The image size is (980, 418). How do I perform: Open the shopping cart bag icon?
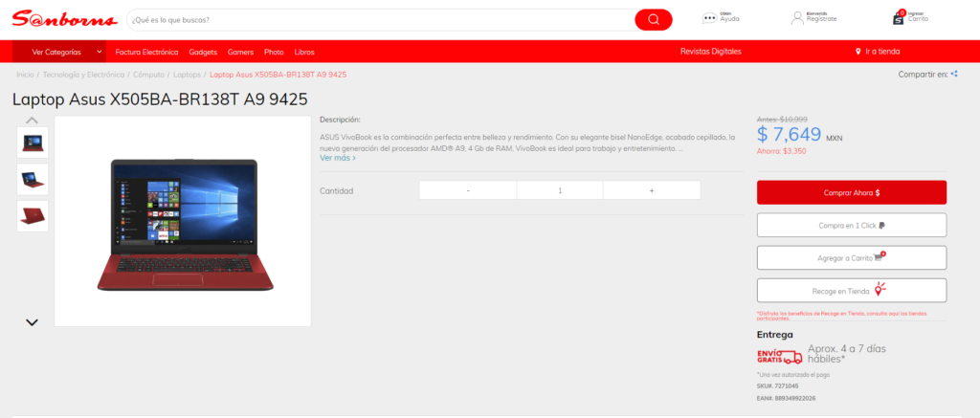pyautogui.click(x=898, y=17)
